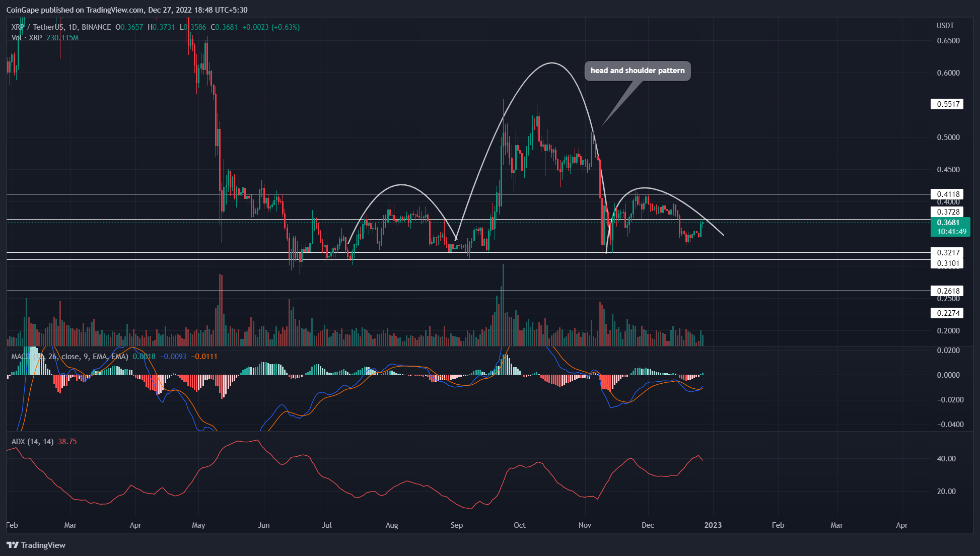Click the current price tag 0.3681
980x556 pixels.
950,227
